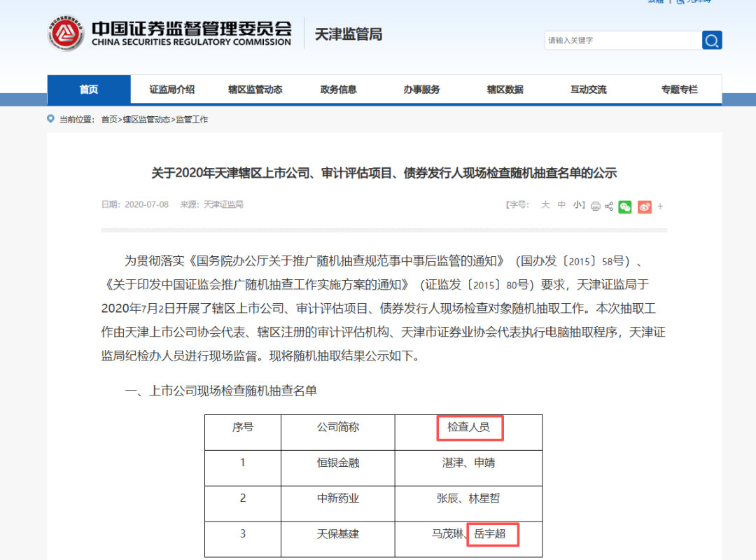
Task: Go to 监管工作 in breadcrumb
Action: click(192, 119)
